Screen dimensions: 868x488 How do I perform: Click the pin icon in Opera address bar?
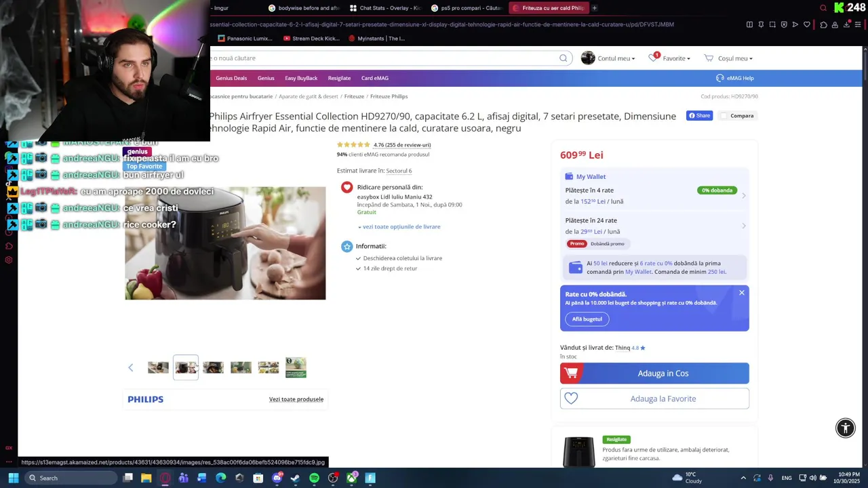(761, 24)
